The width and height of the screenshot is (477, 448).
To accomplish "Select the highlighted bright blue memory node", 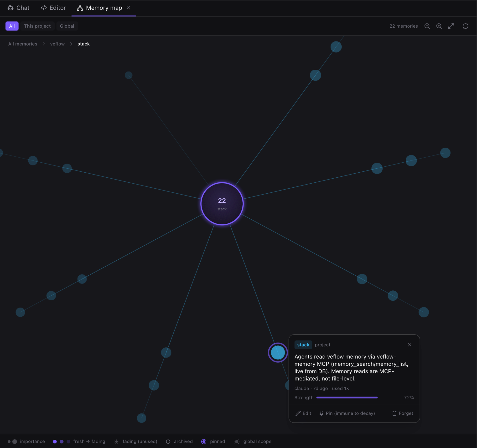I will (x=278, y=353).
